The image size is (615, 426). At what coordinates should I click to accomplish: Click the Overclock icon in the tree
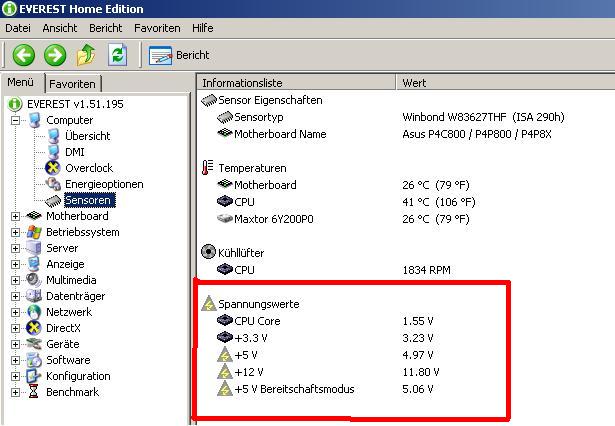(x=53, y=168)
